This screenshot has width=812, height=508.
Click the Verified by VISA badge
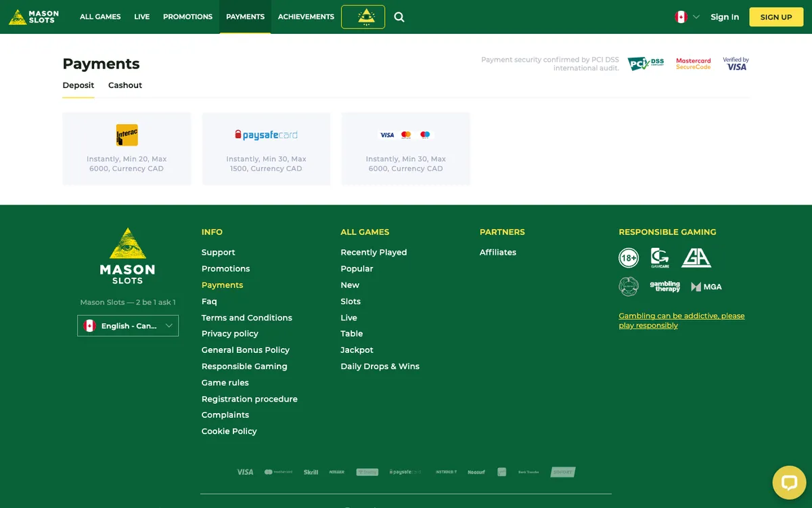click(x=736, y=64)
